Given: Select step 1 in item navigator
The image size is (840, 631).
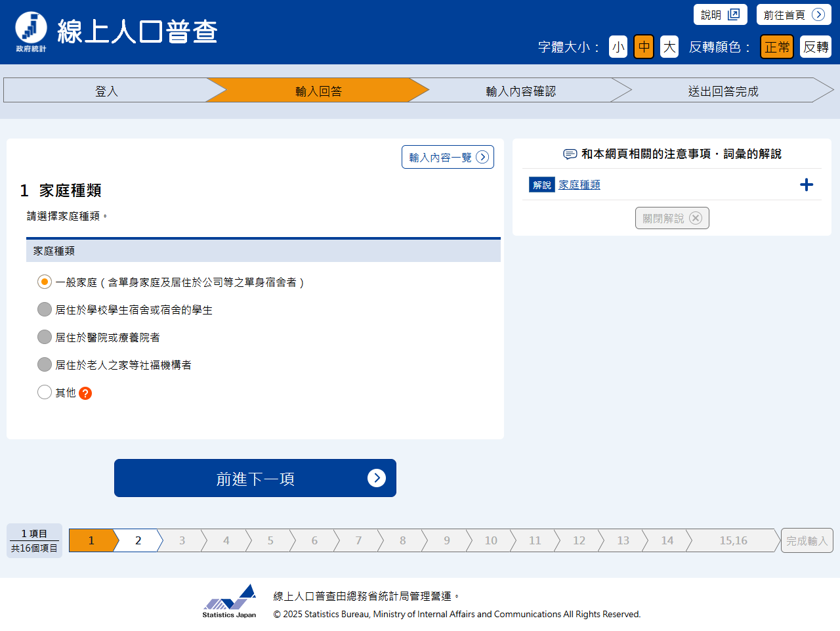Looking at the screenshot, I should [x=91, y=540].
